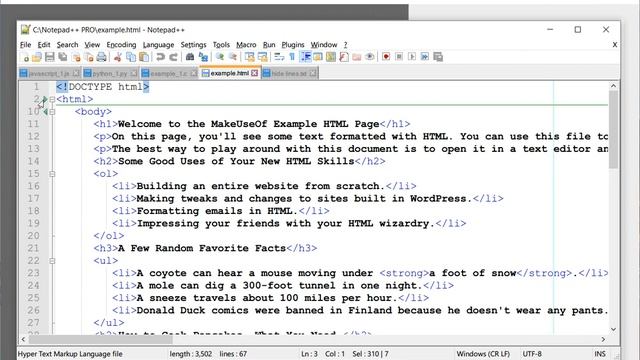Open the Language menu
The height and width of the screenshot is (360, 640).
click(x=158, y=45)
